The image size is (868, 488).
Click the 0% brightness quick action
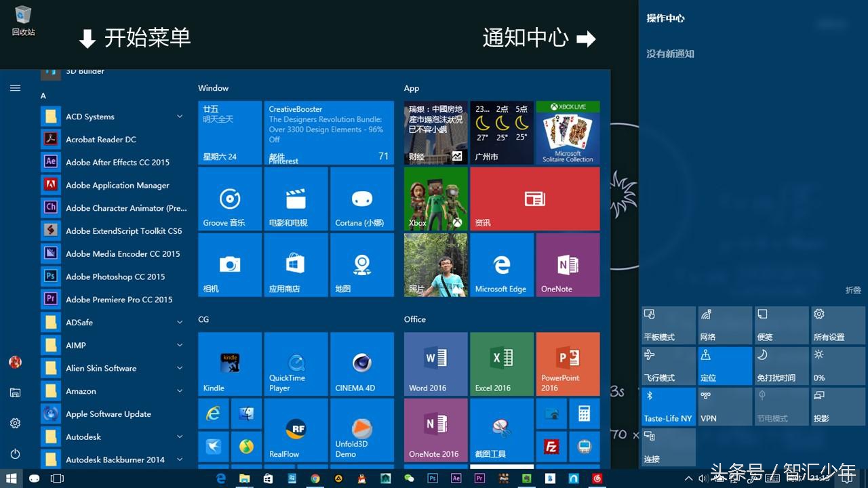tap(838, 366)
